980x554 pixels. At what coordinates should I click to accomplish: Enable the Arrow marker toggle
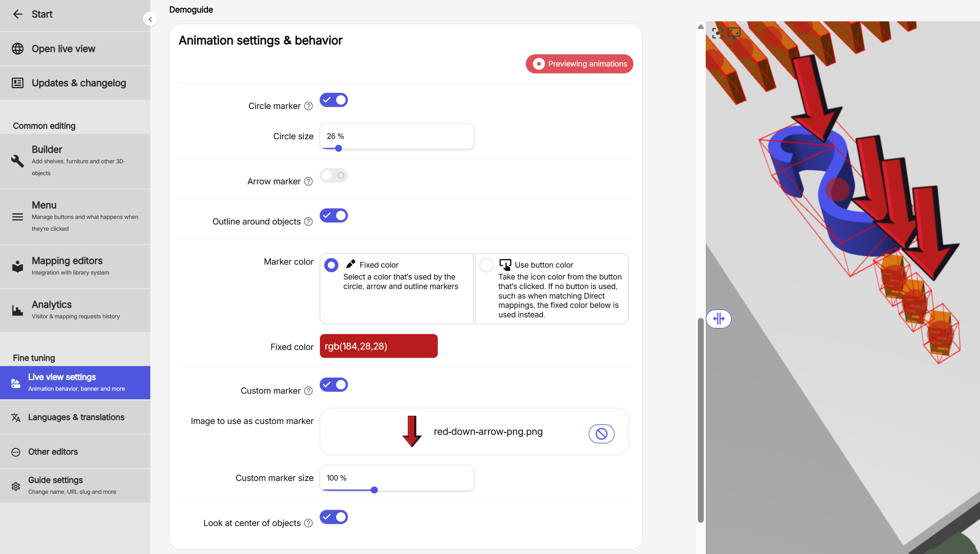tap(334, 175)
